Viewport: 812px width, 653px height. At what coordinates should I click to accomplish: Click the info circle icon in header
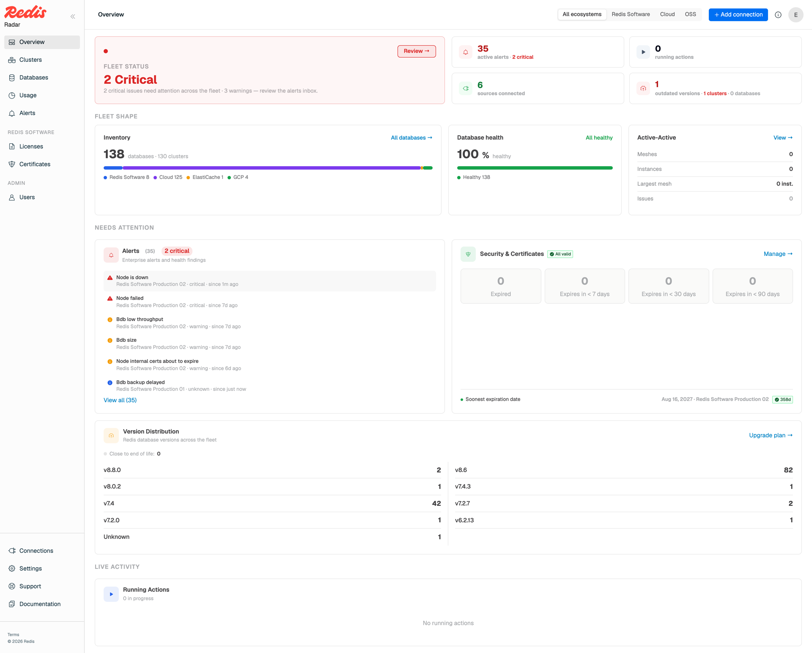(x=778, y=15)
